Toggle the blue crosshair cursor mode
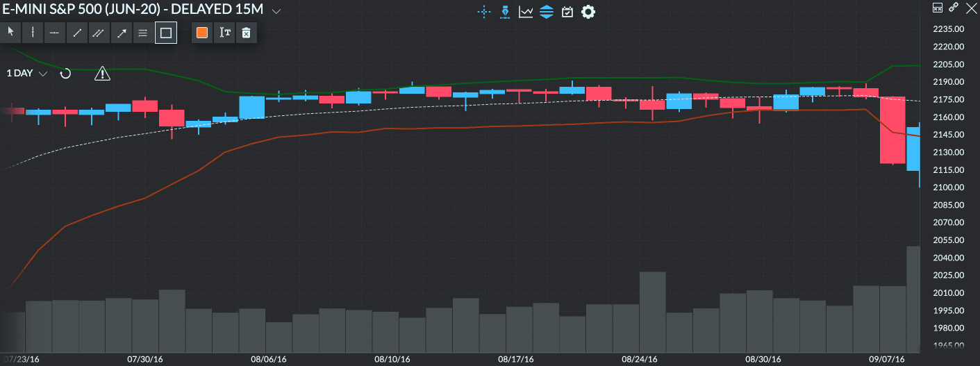The height and width of the screenshot is (366, 980). pyautogui.click(x=483, y=12)
